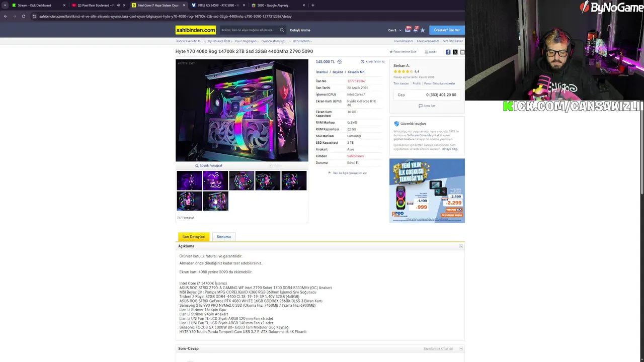Click Ücretsiz İlan Ver button
Image resolution: width=644 pixels, height=362 pixels.
point(447,30)
